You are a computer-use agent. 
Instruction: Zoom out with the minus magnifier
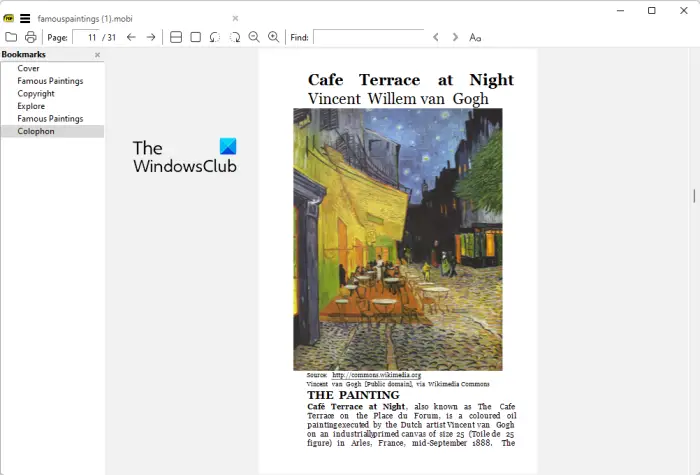254,37
